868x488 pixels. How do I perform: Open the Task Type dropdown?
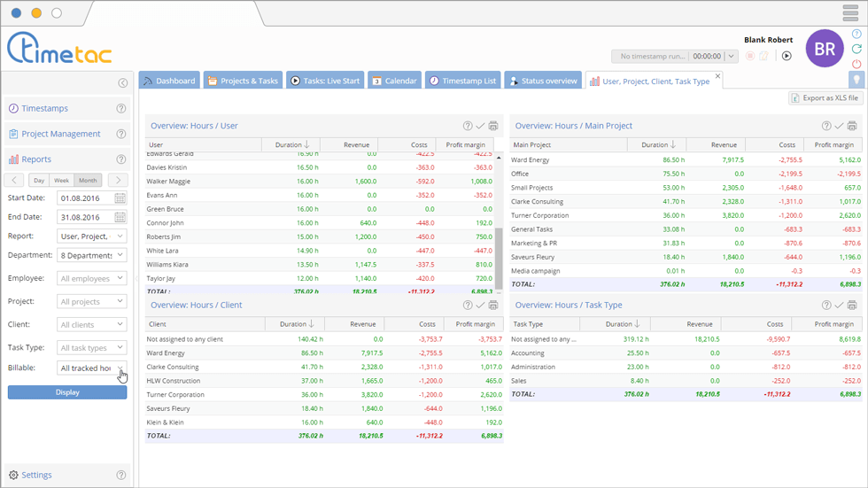pos(92,347)
